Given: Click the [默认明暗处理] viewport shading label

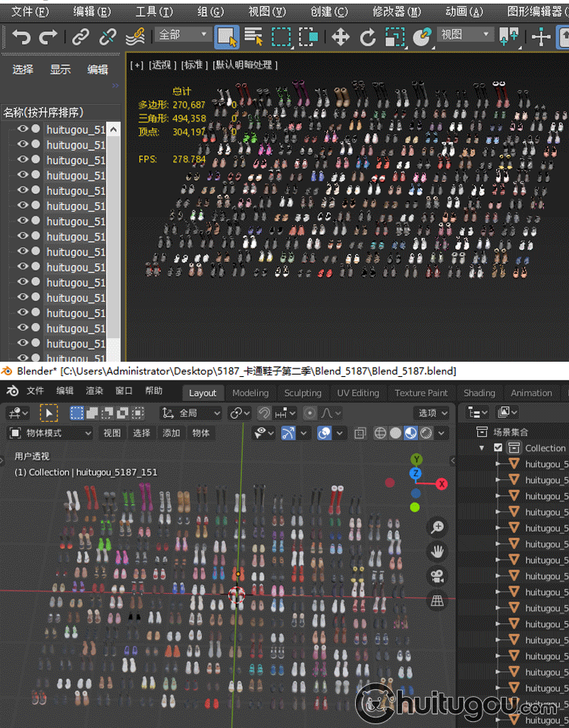Looking at the screenshot, I should tap(245, 65).
